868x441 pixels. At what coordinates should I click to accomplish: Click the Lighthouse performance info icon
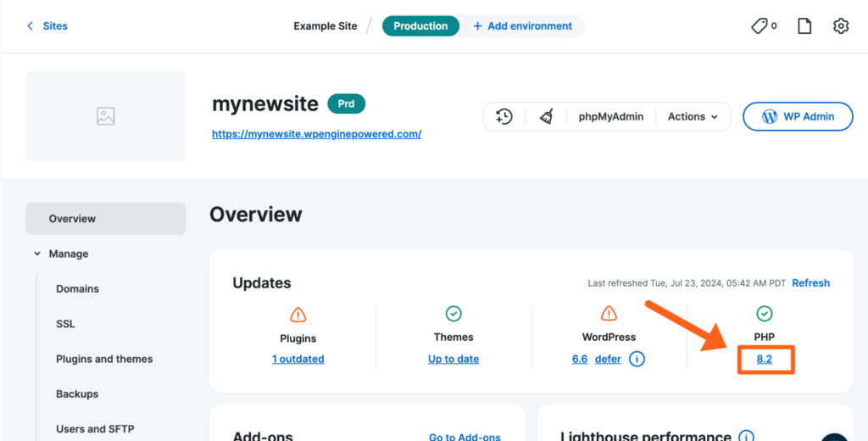click(x=746, y=437)
